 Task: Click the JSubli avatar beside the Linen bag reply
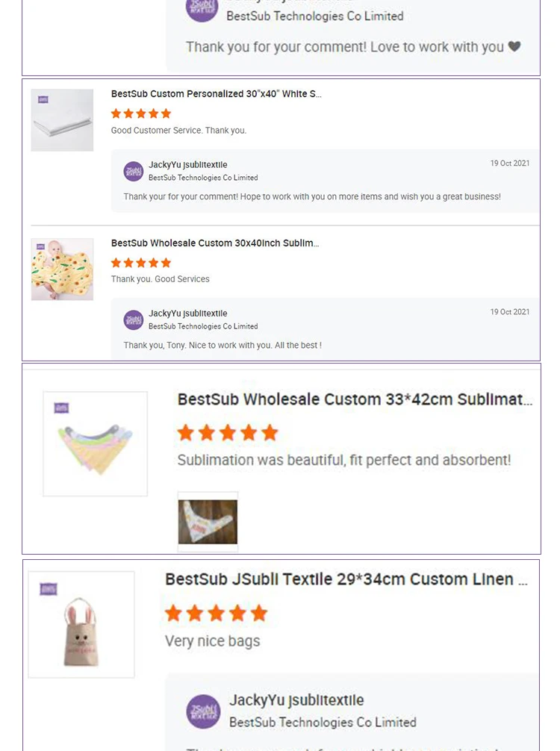click(x=203, y=711)
